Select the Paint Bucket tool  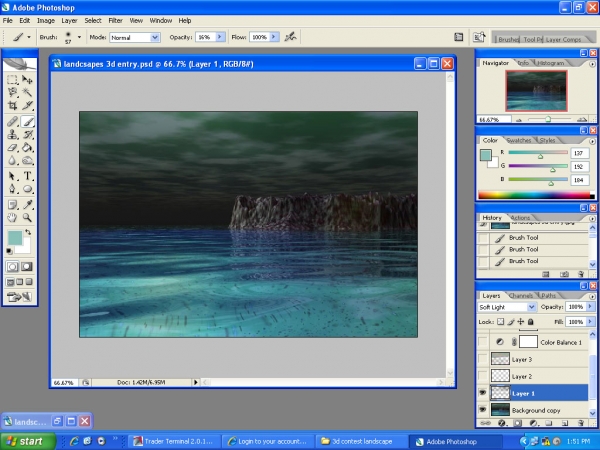pyautogui.click(x=27, y=147)
